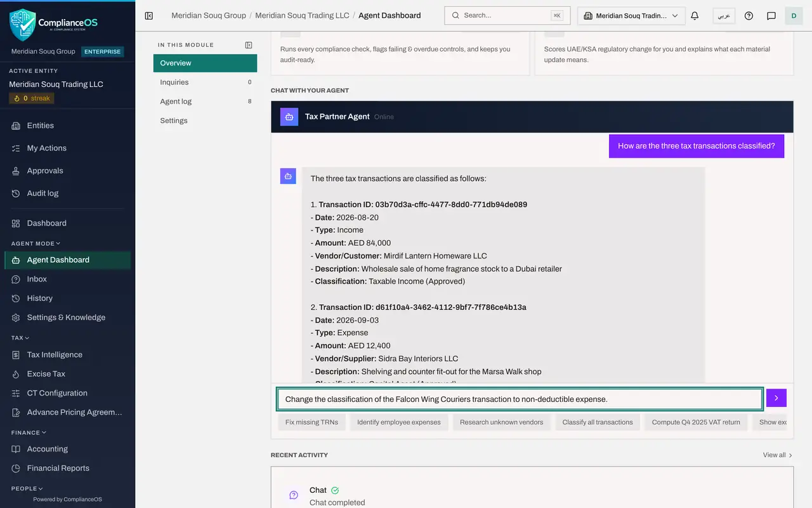812x508 pixels.
Task: Open Tax Intelligence page
Action: point(67,355)
